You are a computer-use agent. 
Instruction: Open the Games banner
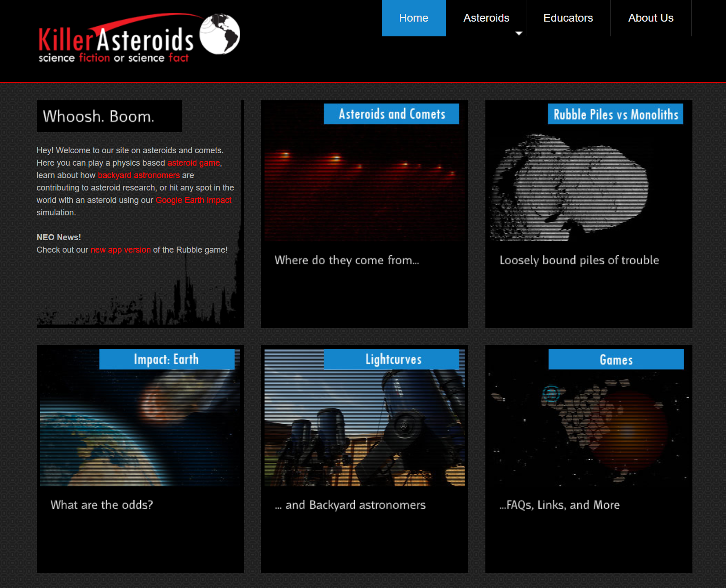(616, 359)
